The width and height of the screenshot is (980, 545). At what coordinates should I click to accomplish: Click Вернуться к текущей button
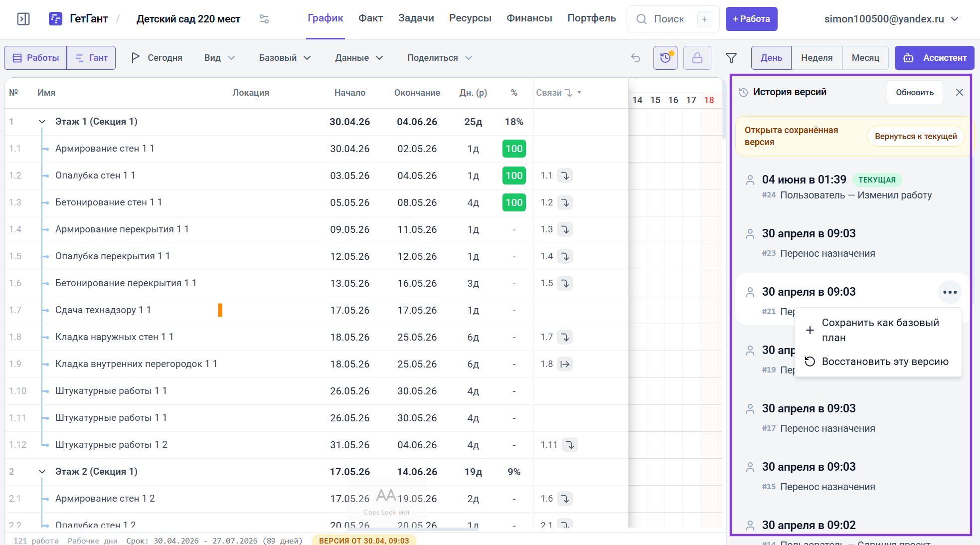tap(916, 136)
